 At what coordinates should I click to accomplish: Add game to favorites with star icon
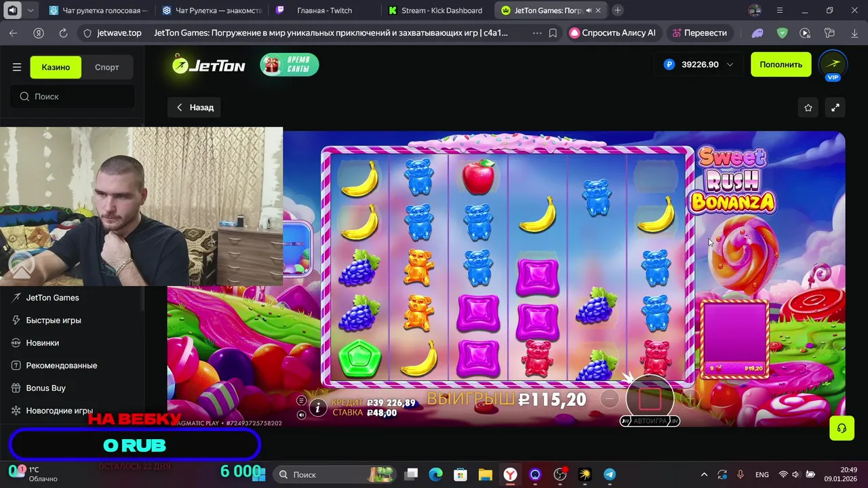(808, 107)
